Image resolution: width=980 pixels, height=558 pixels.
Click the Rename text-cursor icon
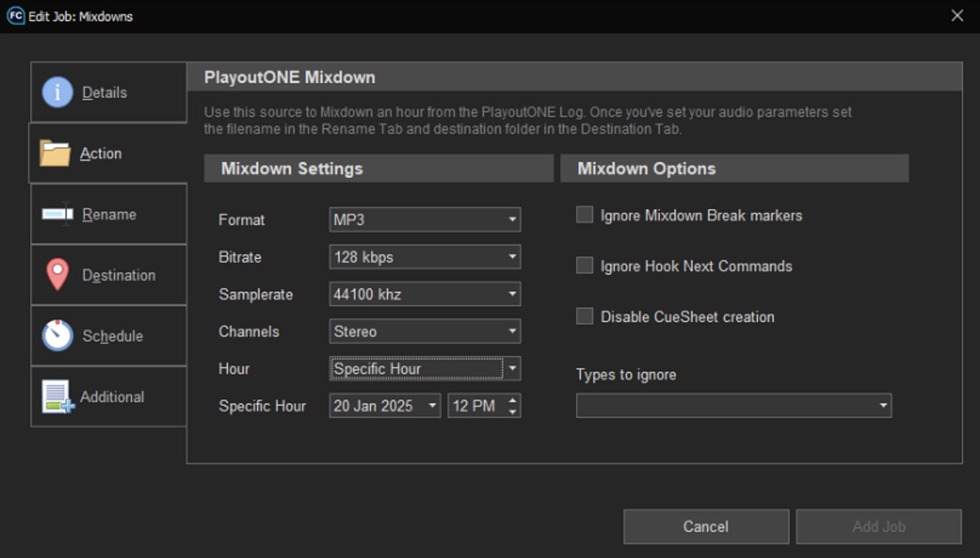tap(58, 214)
